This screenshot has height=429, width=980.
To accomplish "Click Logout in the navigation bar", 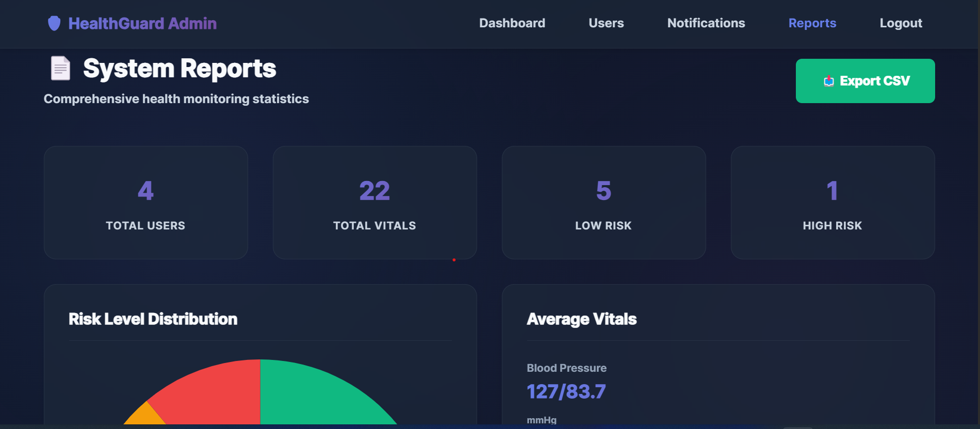I will pos(901,23).
